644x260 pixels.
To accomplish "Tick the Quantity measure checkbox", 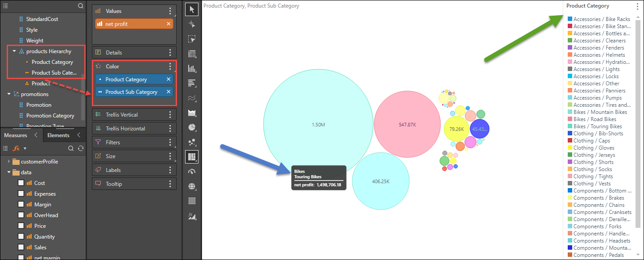I will pos(21,237).
